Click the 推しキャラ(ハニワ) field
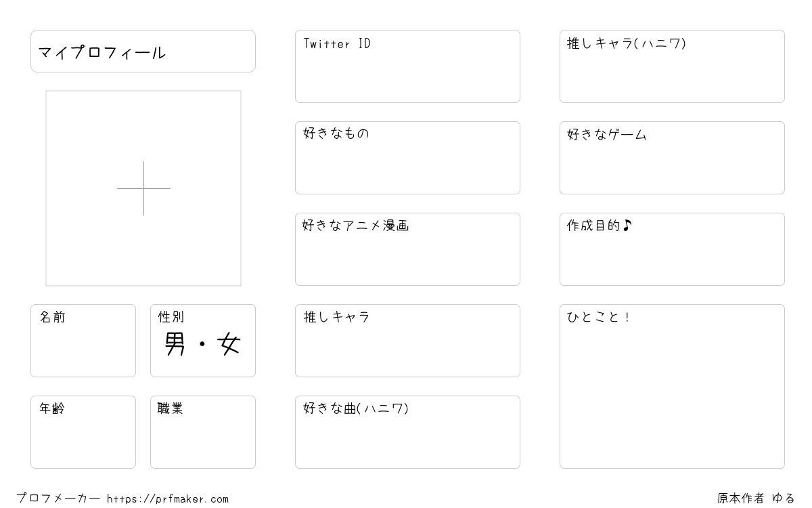 pyautogui.click(x=672, y=66)
